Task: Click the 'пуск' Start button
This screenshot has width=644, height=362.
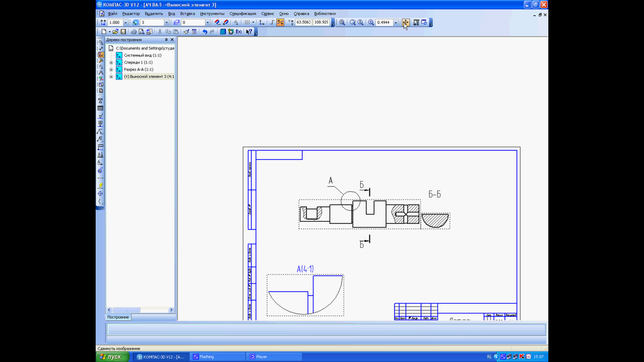Action: click(x=111, y=356)
